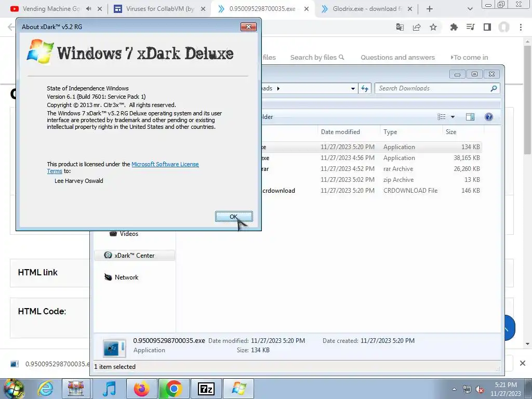Image resolution: width=532 pixels, height=399 pixels.
Task: Launch Firefox from the taskbar
Action: point(141,389)
